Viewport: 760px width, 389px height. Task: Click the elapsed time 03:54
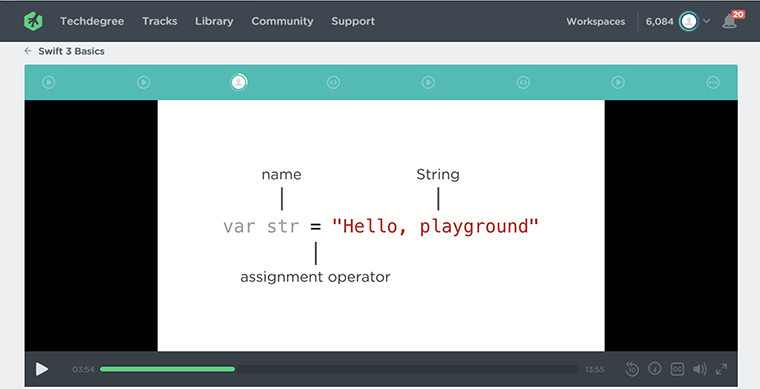point(83,370)
